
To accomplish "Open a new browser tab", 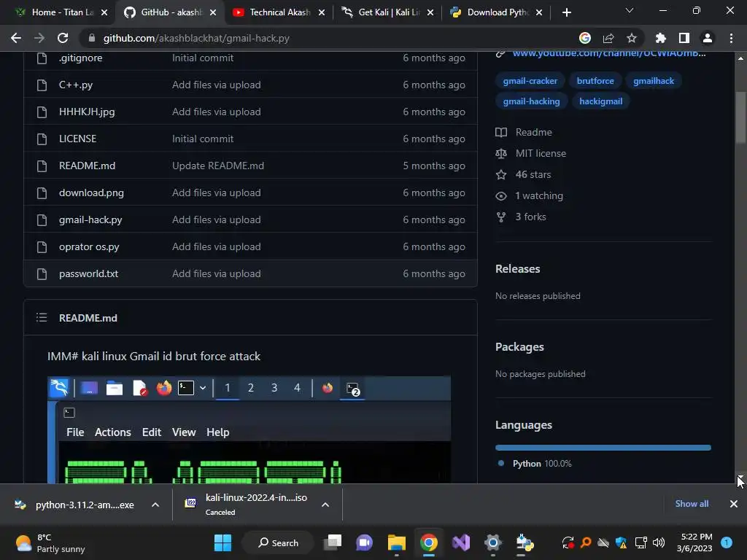I will pyautogui.click(x=566, y=12).
